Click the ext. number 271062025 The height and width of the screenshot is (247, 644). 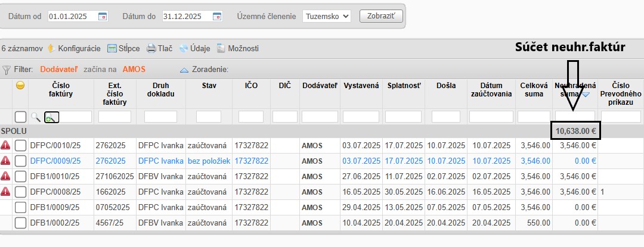(114, 177)
